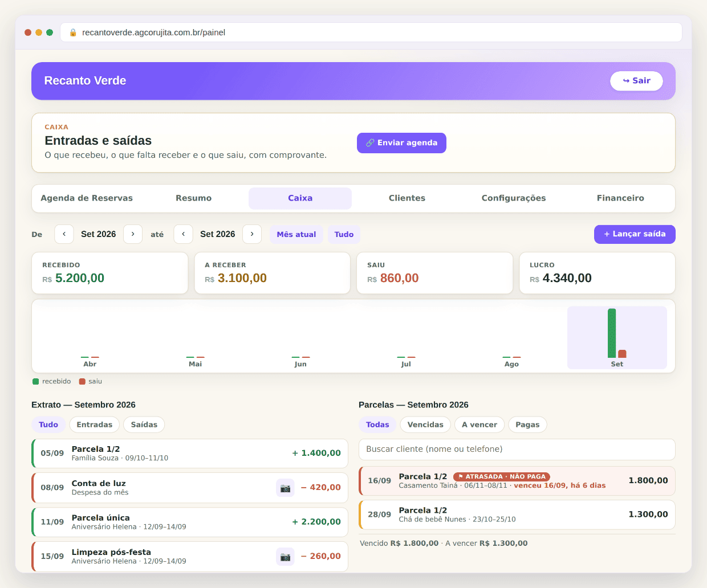Apply the Tudo date range shortcut
The height and width of the screenshot is (588, 707).
click(x=344, y=234)
